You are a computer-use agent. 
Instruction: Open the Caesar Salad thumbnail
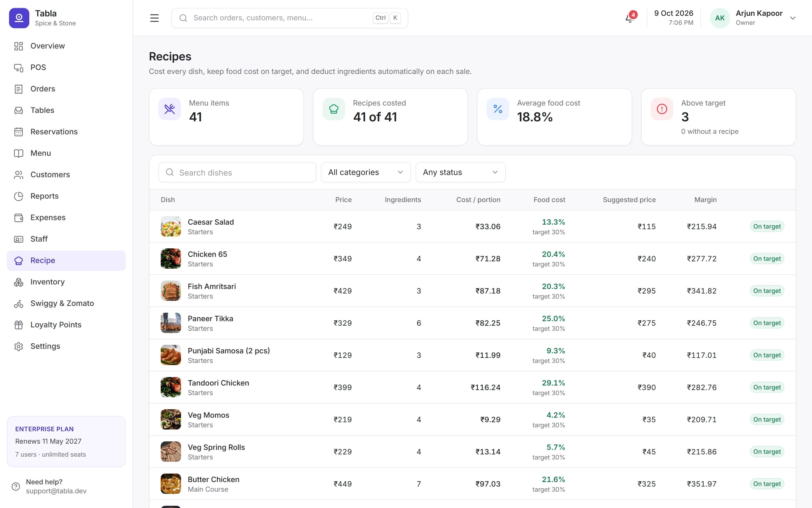coord(171,226)
